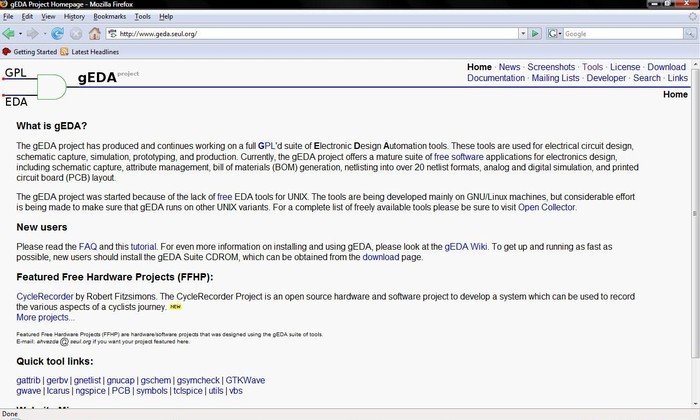Follow the Screenshots navigation link
Viewport: 700px width, 420px height.
click(551, 67)
